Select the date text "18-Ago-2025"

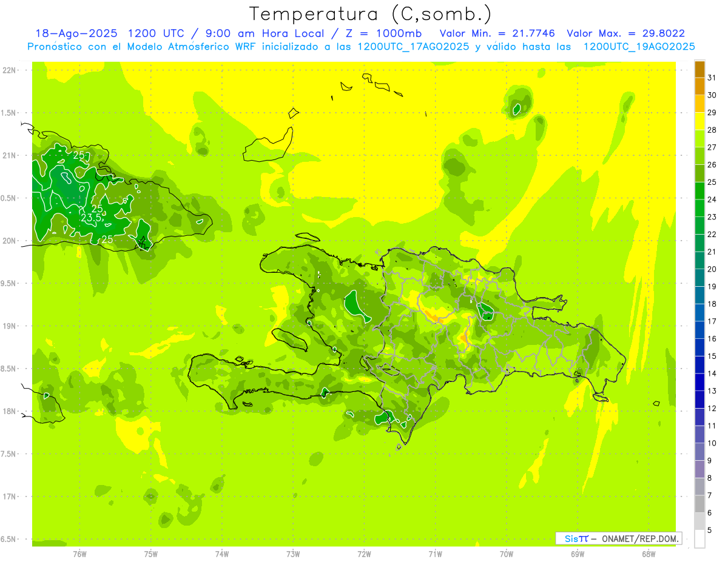pos(76,33)
